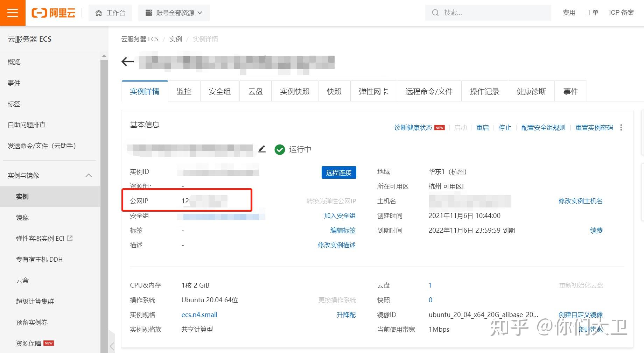
Task: Open the 健康诊断 tab
Action: pos(531,91)
